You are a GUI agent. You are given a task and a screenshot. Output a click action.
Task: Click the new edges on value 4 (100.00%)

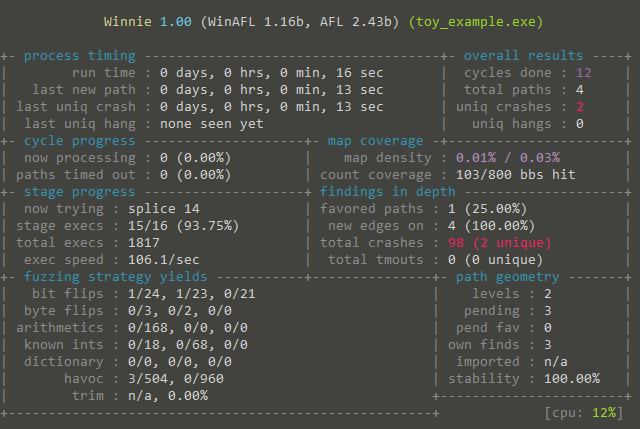491,226
